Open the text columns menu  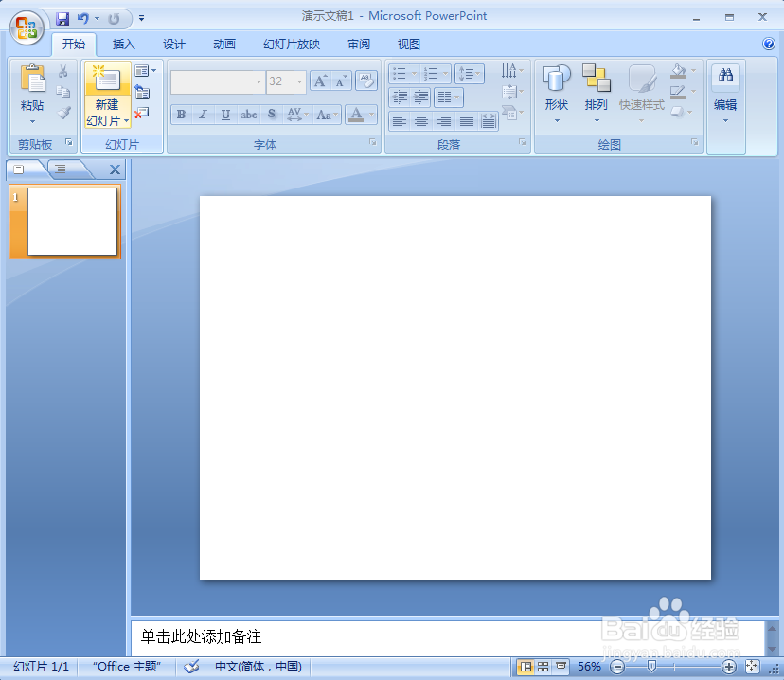point(449,97)
